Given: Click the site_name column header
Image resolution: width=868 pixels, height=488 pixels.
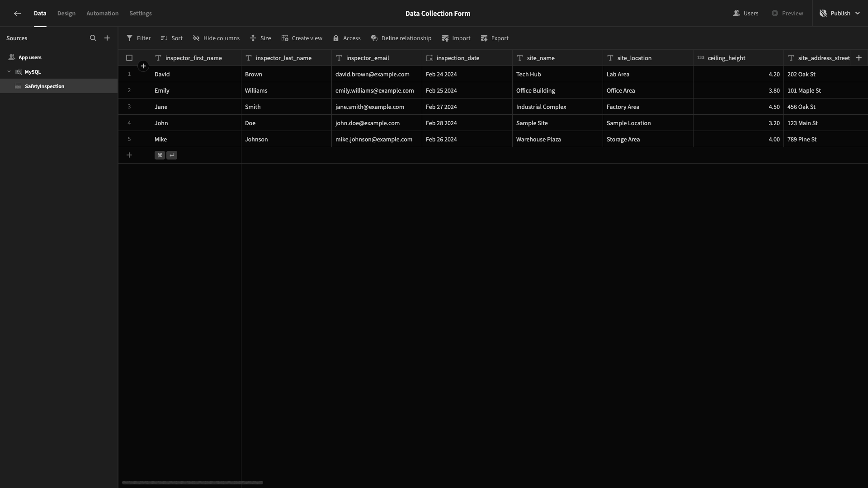Looking at the screenshot, I should tap(557, 58).
